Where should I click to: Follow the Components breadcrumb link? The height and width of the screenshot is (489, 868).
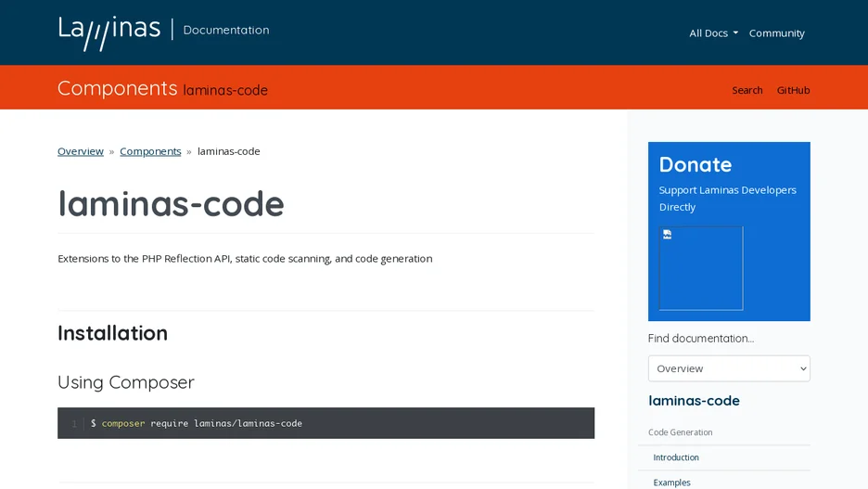click(150, 151)
